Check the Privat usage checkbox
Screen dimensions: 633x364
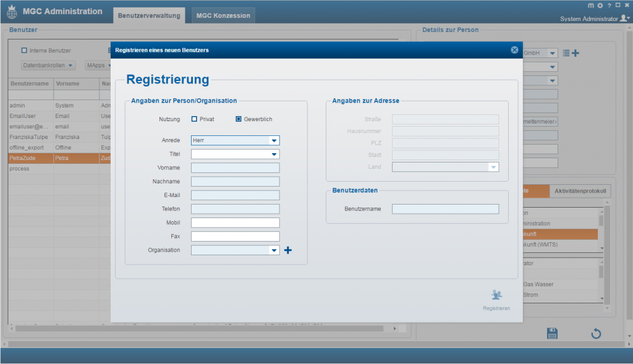[x=194, y=119]
